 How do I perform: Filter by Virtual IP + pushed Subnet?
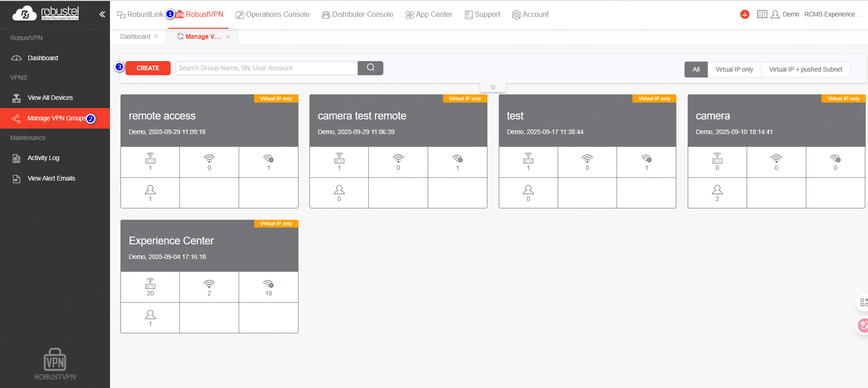(x=805, y=69)
